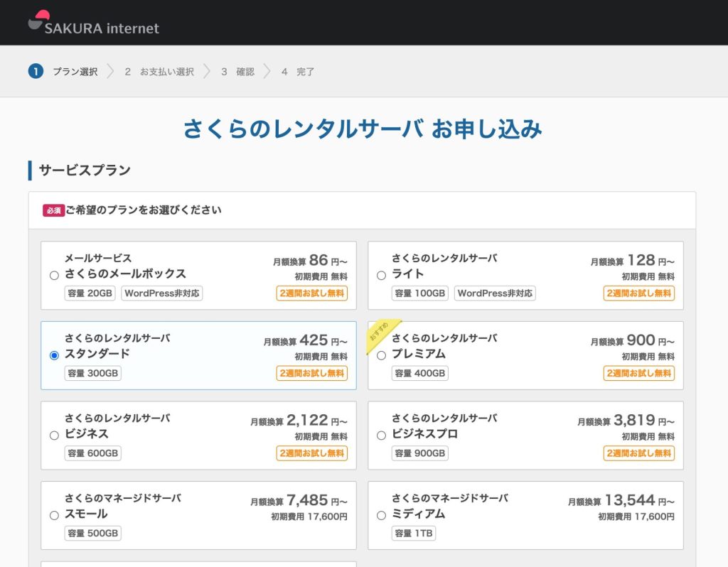Click 2週間お試し無料 badge on ビジネスプロ plan
728x567 pixels.
point(638,453)
